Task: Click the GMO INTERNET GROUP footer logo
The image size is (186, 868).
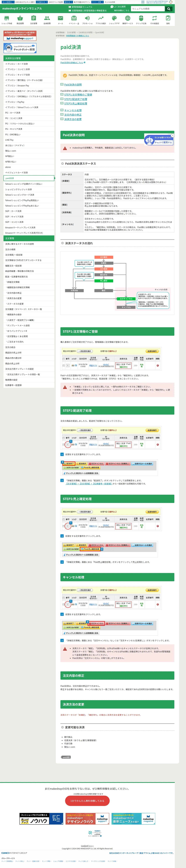Action: point(14,853)
